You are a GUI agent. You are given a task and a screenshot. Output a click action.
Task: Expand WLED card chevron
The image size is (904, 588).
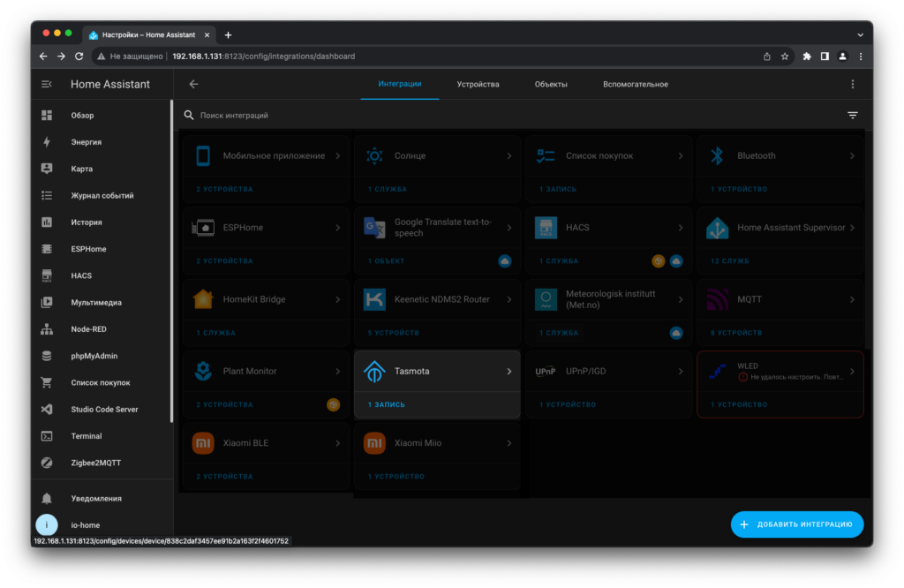pos(852,371)
